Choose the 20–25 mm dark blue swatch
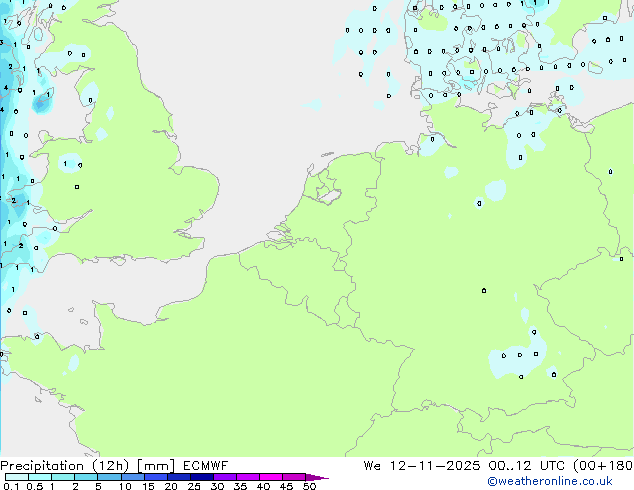Screen dimensions: 634x490 point(179,477)
